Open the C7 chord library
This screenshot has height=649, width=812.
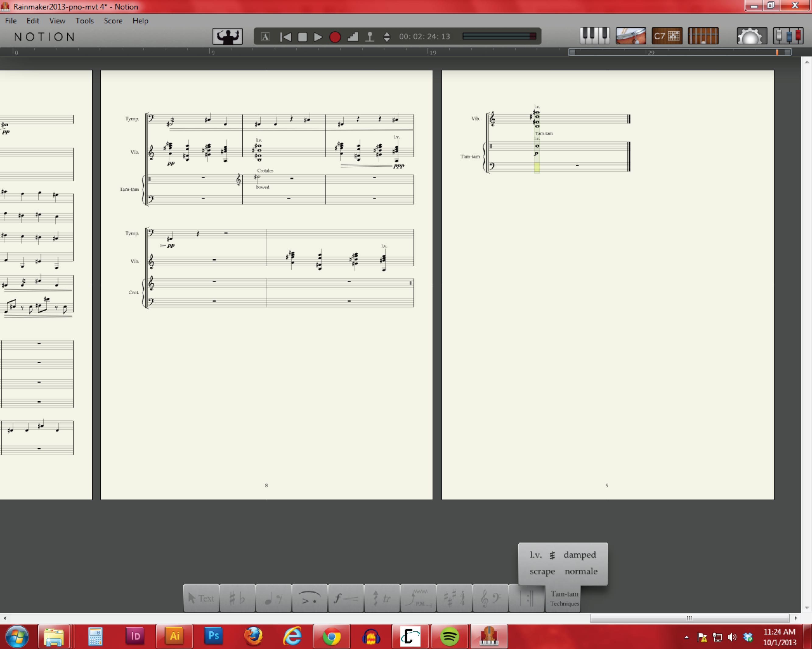667,36
